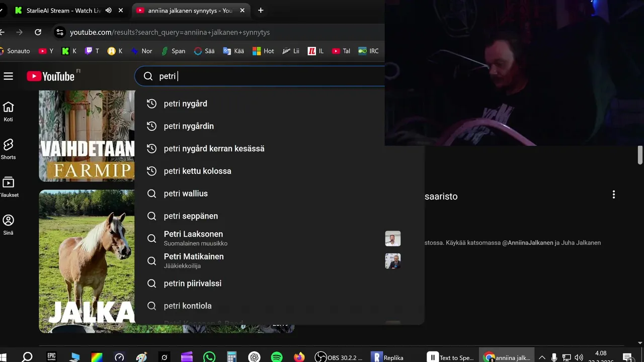Image resolution: width=644 pixels, height=362 pixels.
Task: Open the site information icon in the address bar
Action: 59,32
